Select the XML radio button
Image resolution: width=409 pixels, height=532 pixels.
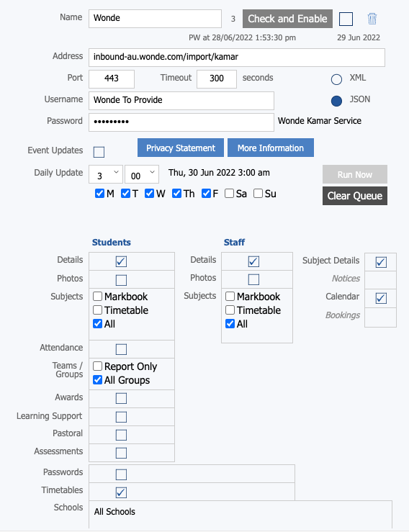(x=336, y=79)
